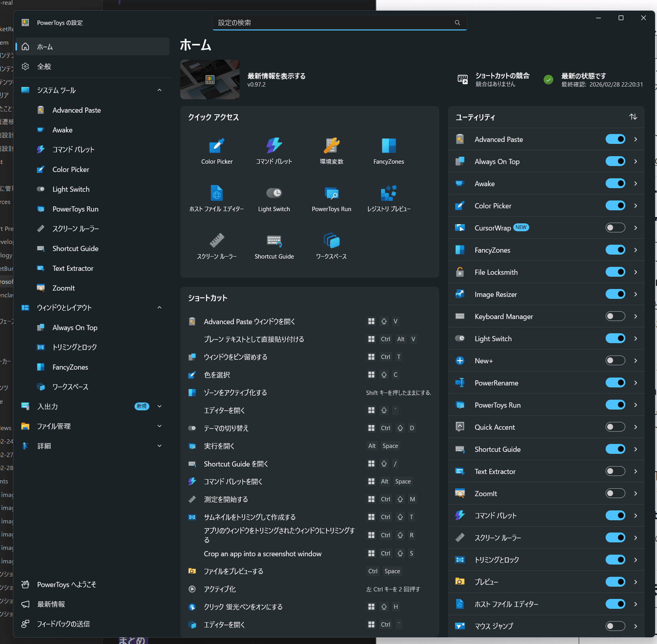Launch FancyZones quick access icon

coord(389,151)
